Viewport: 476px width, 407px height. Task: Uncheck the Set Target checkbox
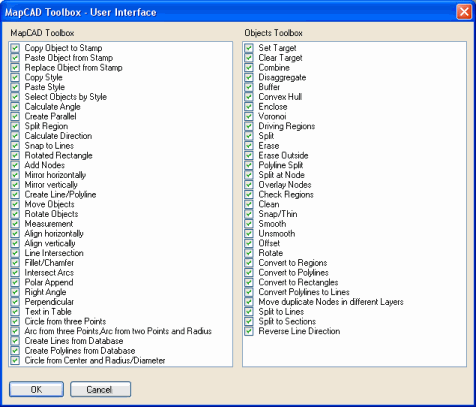point(249,48)
